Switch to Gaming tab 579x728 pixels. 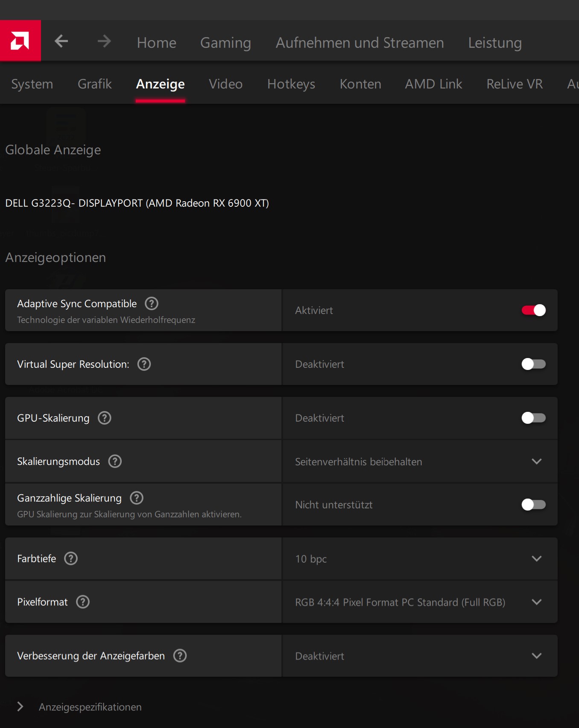click(x=226, y=43)
